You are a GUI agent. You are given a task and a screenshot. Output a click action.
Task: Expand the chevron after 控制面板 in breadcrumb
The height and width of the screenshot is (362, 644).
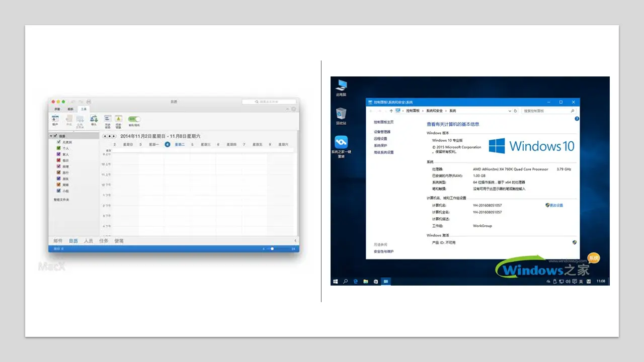[423, 111]
